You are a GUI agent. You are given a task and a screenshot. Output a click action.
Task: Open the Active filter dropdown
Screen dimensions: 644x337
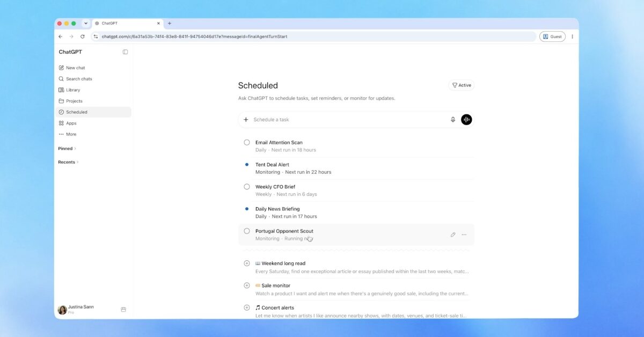pos(462,85)
